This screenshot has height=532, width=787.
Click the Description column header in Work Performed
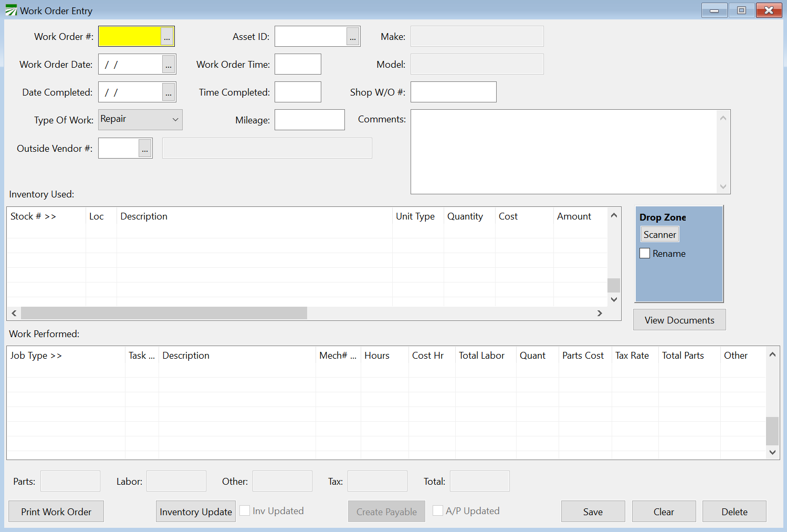click(x=186, y=356)
